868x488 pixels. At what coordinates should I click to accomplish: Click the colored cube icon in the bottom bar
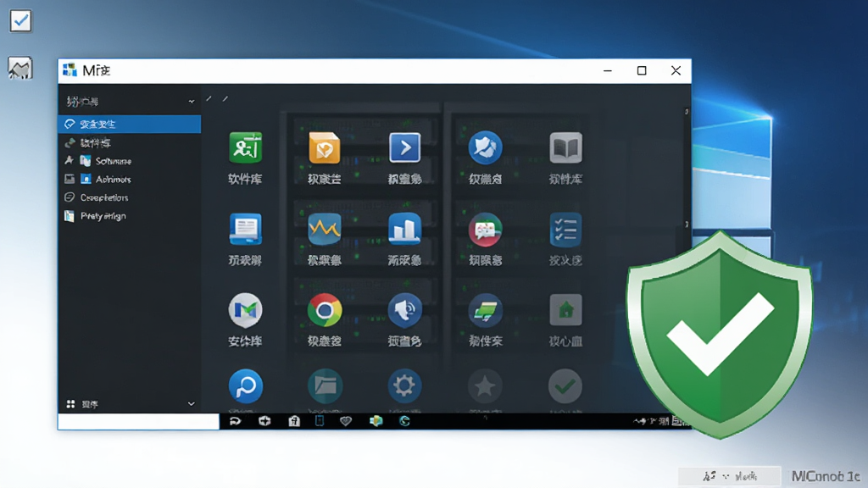[x=376, y=421]
